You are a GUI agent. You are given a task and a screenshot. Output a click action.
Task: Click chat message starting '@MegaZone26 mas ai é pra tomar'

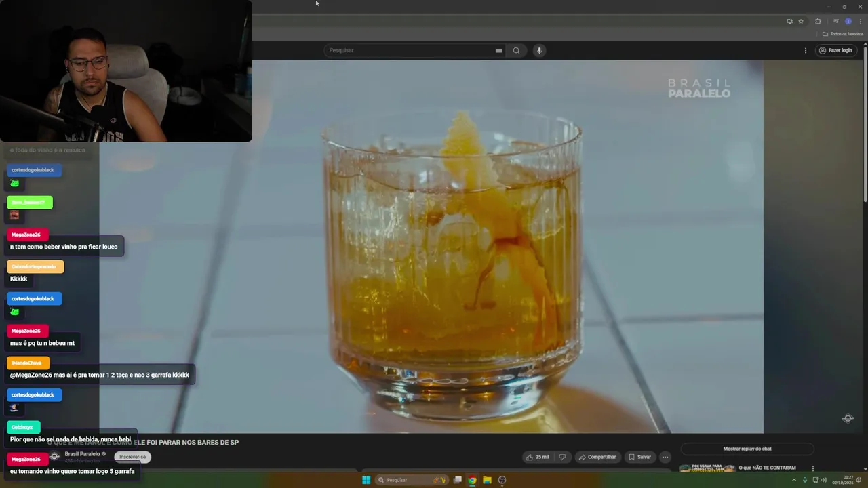pos(100,375)
